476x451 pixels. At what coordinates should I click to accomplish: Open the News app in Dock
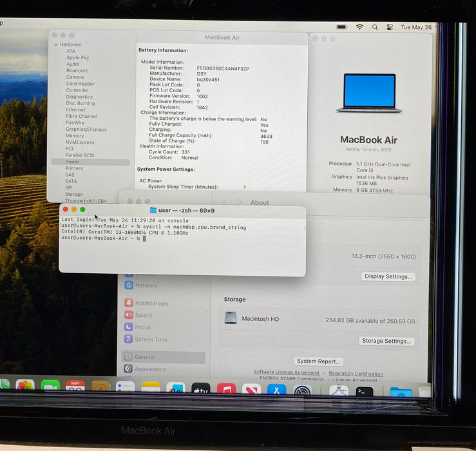[251, 389]
